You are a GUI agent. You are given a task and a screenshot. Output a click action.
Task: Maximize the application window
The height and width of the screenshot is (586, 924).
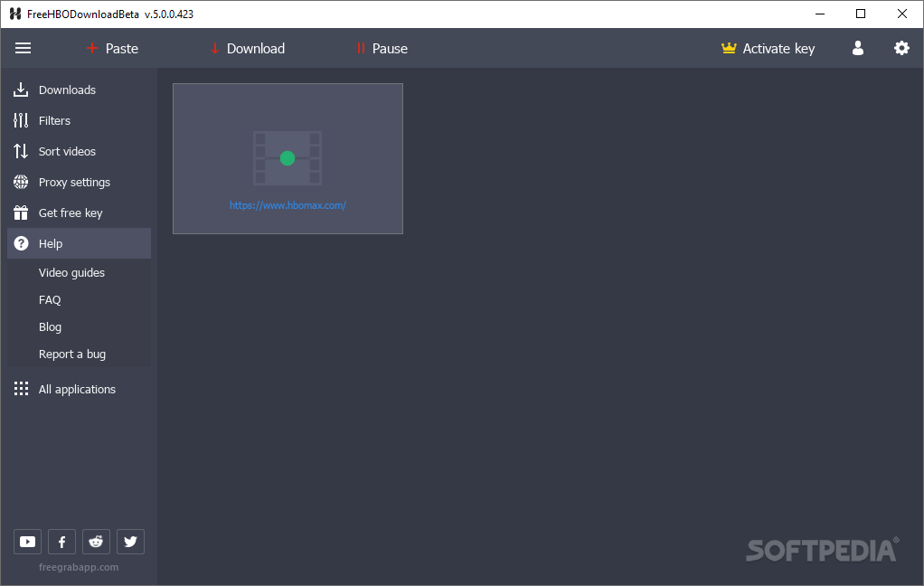click(x=861, y=14)
